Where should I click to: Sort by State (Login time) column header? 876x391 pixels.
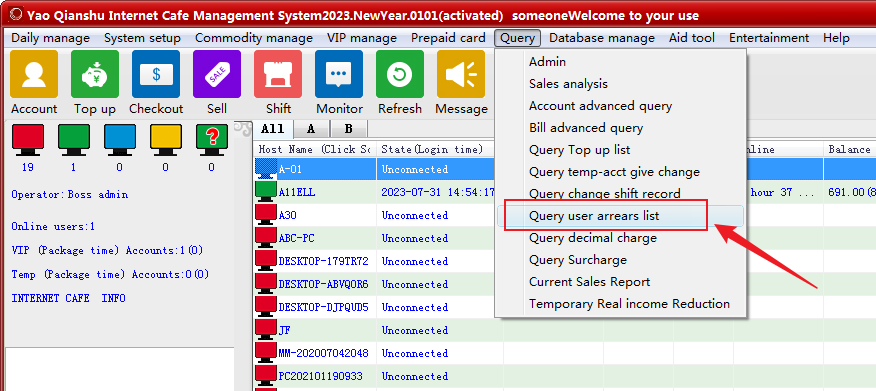pos(436,149)
